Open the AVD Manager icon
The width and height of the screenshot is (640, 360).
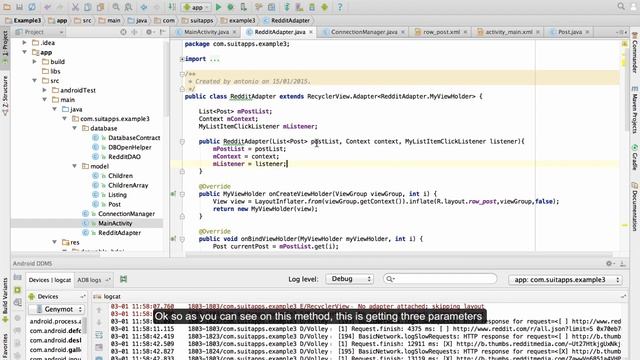tap(300, 7)
